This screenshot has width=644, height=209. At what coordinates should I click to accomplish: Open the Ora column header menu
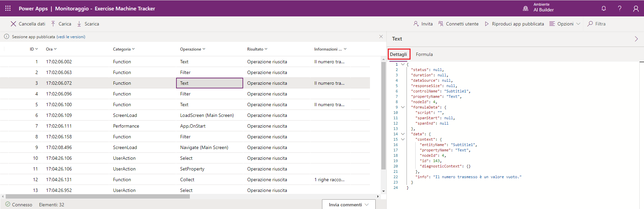[x=51, y=49]
